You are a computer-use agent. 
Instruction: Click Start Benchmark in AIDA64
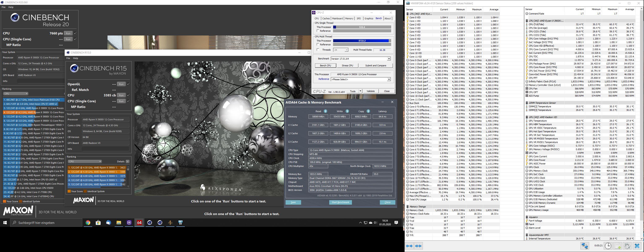pyautogui.click(x=340, y=202)
